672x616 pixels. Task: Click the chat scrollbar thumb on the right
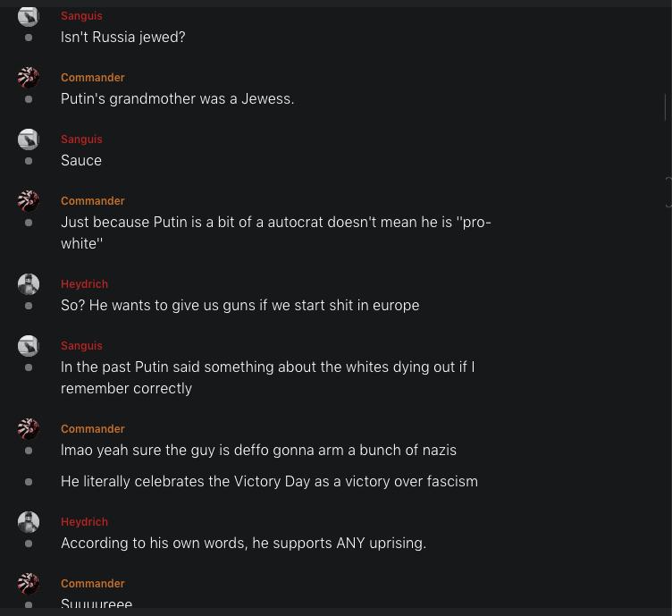tap(666, 106)
